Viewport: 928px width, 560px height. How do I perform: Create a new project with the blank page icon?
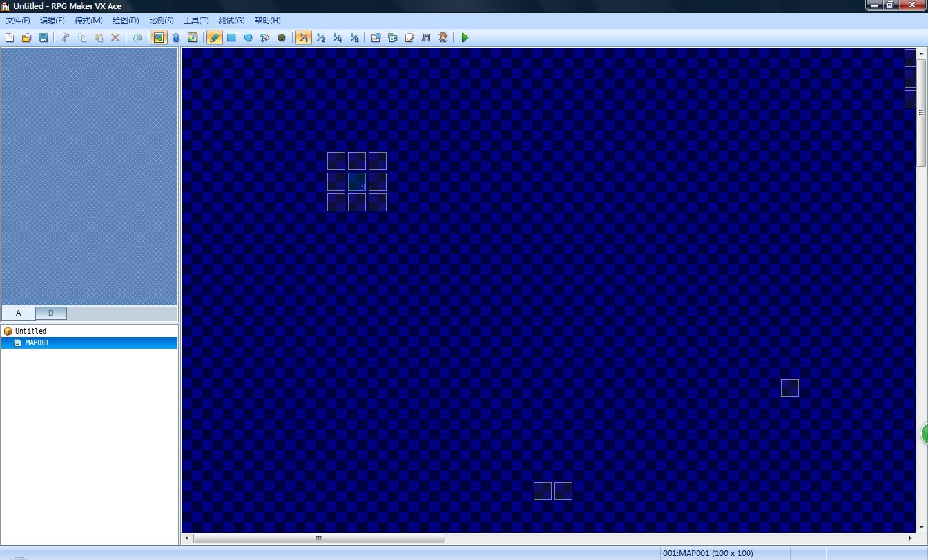[x=10, y=37]
